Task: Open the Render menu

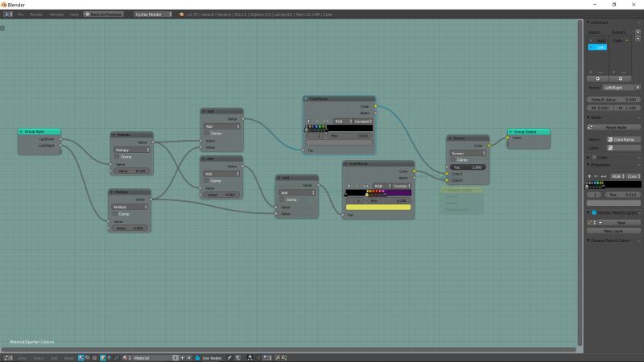Action: (x=36, y=14)
